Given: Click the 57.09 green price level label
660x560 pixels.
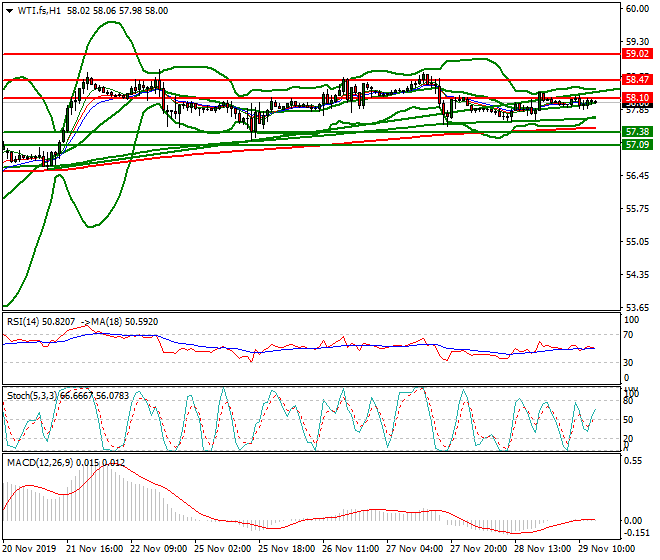Looking at the screenshot, I should tap(637, 145).
